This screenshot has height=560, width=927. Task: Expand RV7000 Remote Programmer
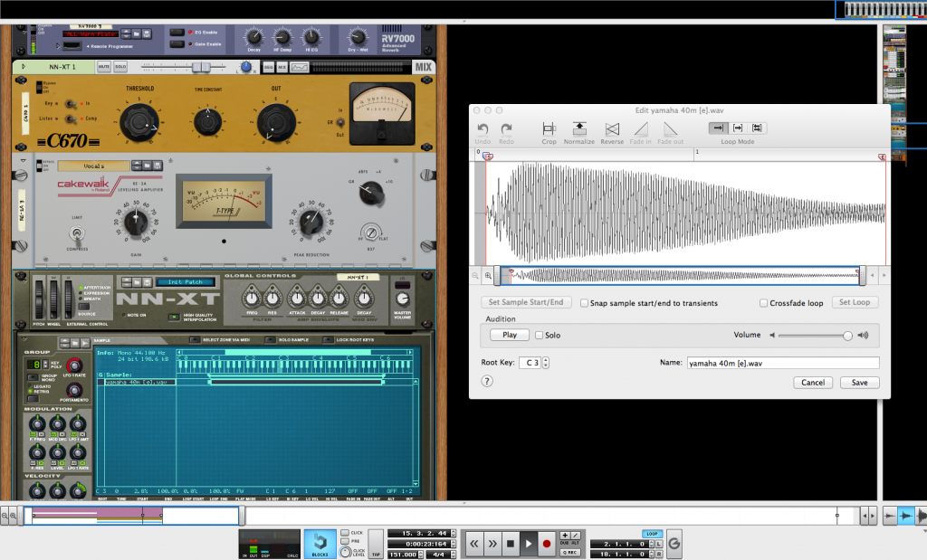coord(58,45)
